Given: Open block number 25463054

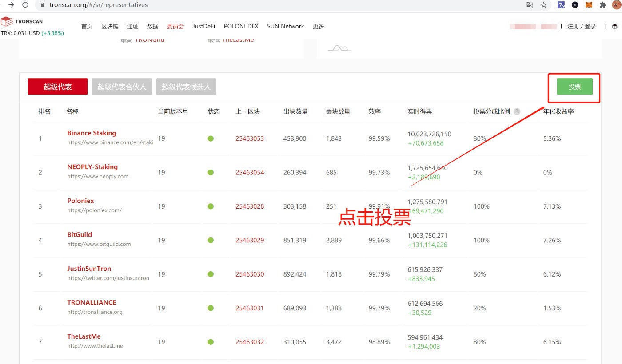Looking at the screenshot, I should tap(250, 172).
